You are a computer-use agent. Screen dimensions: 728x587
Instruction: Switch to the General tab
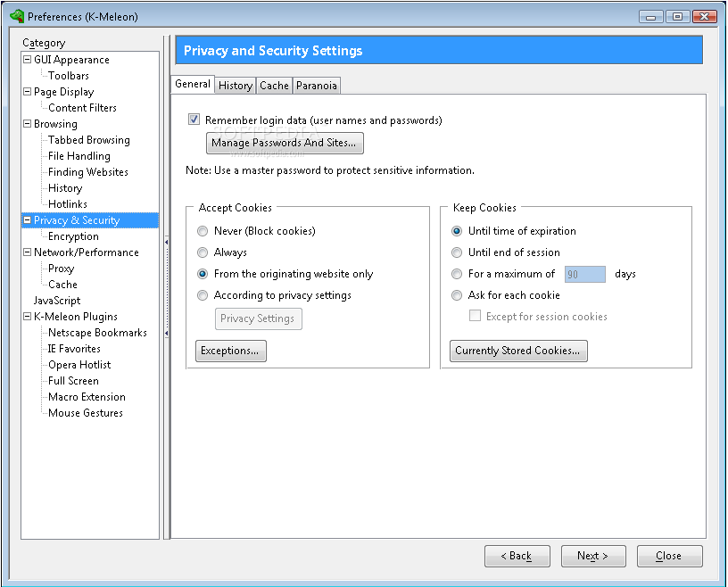click(x=193, y=84)
